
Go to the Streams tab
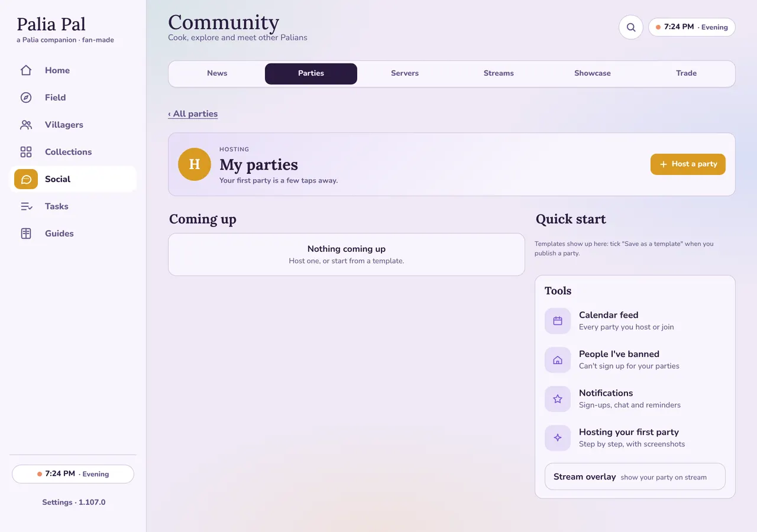pyautogui.click(x=499, y=73)
